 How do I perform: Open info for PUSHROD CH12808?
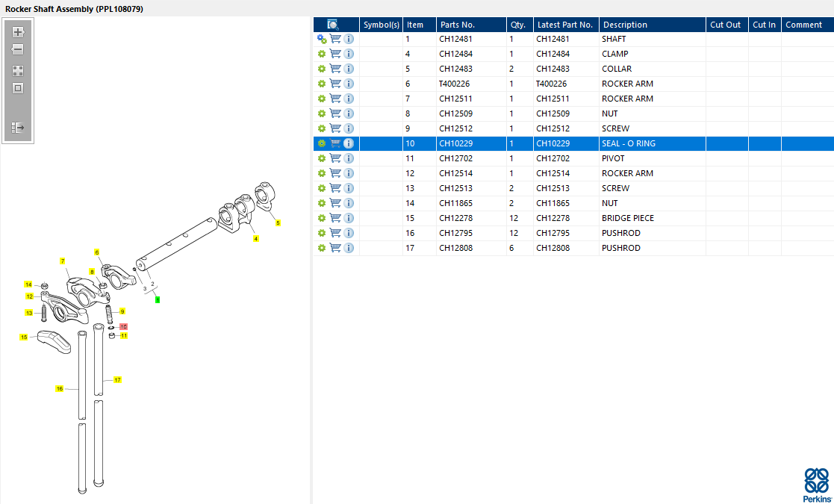(349, 248)
